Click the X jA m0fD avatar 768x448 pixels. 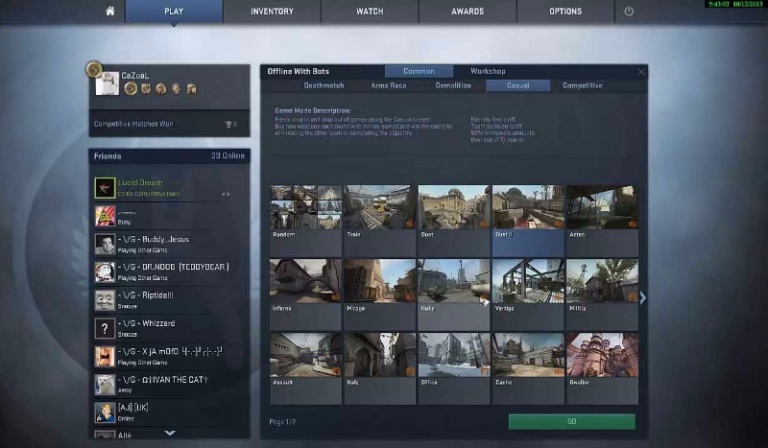pyautogui.click(x=105, y=356)
